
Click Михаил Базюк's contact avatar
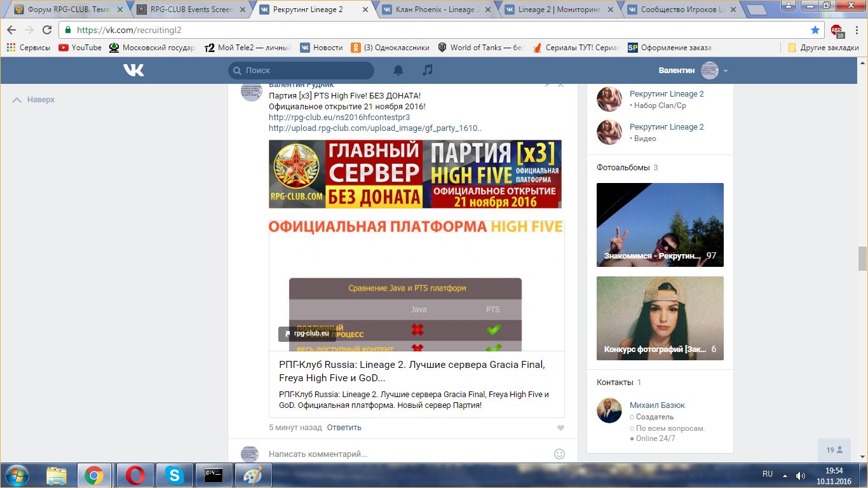tap(609, 410)
